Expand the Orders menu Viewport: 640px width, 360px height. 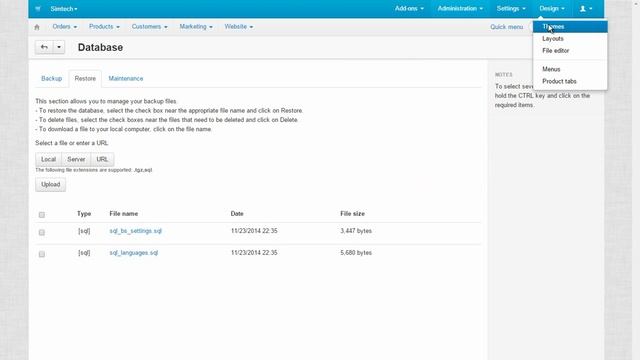(64, 27)
